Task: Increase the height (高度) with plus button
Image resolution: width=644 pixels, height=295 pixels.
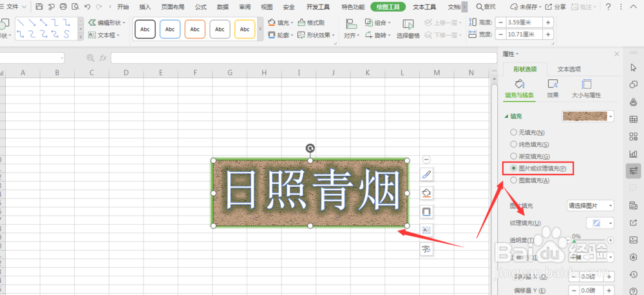Action: 548,22
